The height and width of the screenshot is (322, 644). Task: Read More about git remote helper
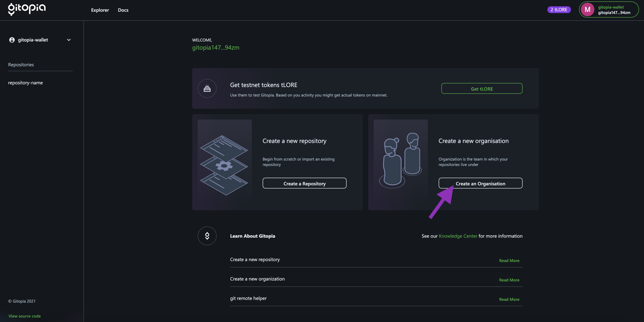509,299
